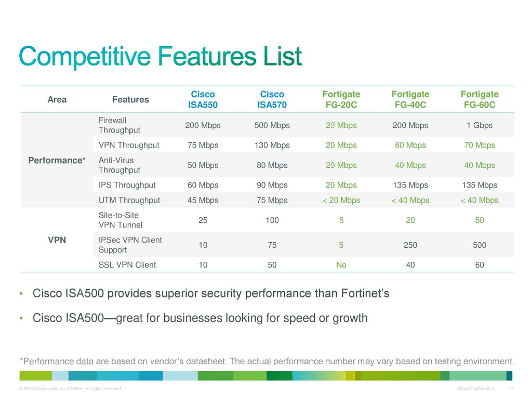
Task: Click the 'Anti-Virus Throughput' feature label
Action: (119, 165)
